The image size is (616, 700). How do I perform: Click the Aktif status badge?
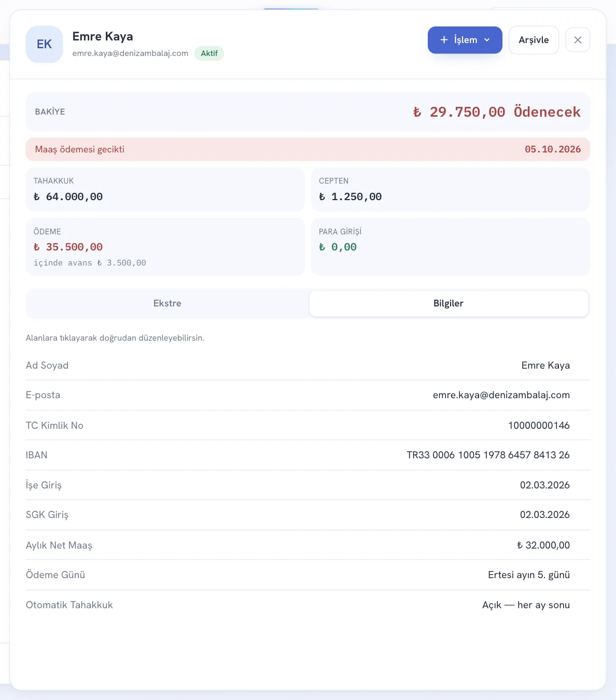click(209, 53)
